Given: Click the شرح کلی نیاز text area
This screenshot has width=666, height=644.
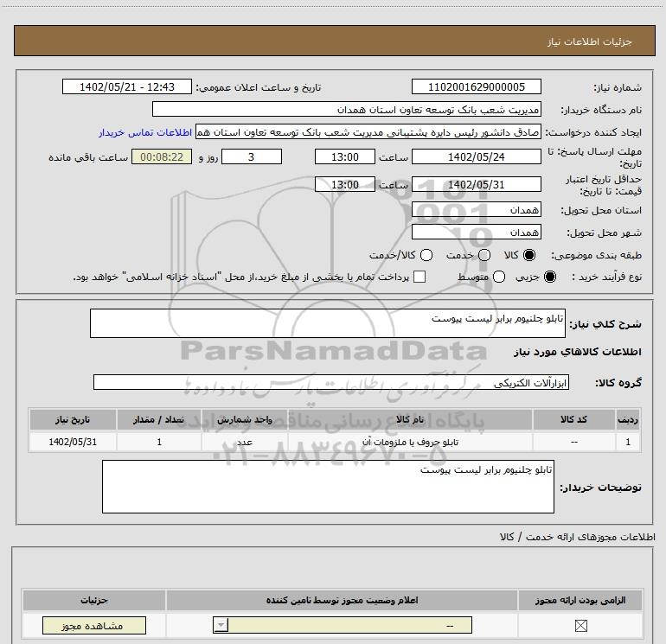Looking at the screenshot, I should tap(328, 323).
